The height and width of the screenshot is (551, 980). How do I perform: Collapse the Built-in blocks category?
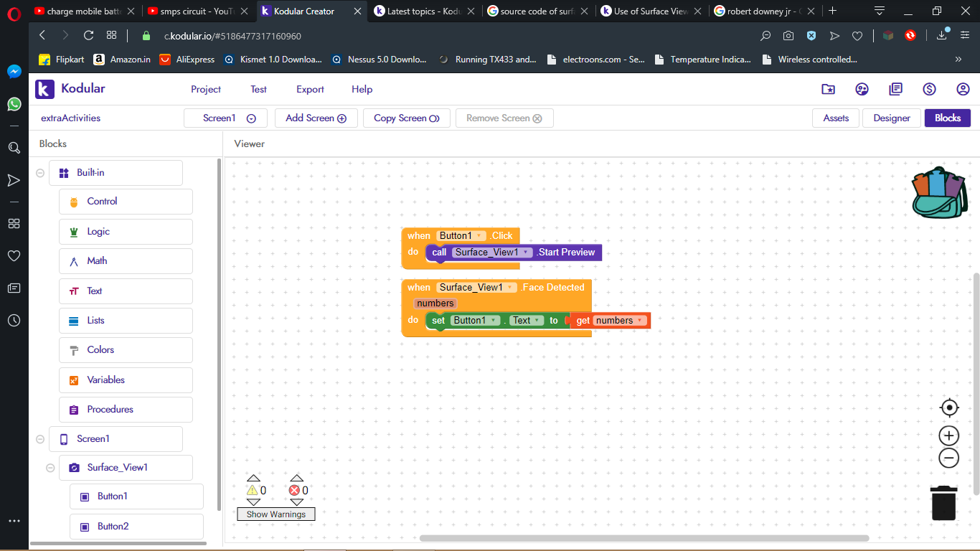(x=40, y=173)
